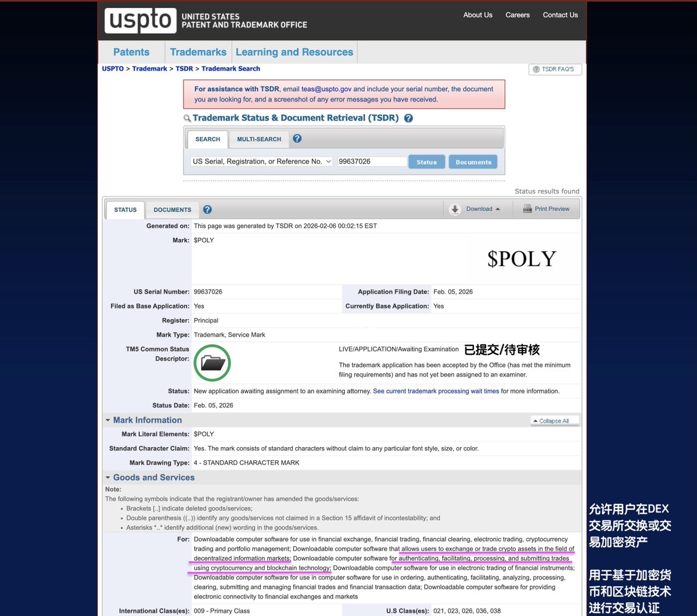Select the STATUS tab
The width and height of the screenshot is (697, 616).
point(125,210)
